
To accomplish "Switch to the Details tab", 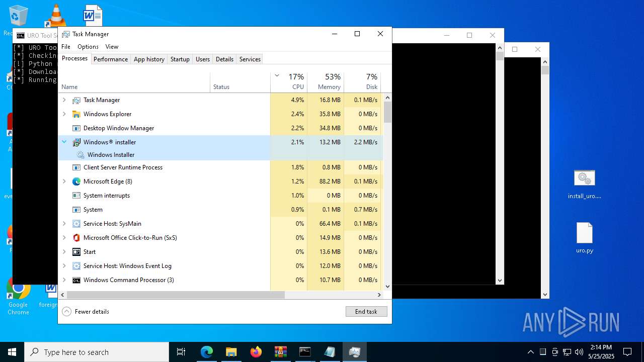I will point(224,59).
